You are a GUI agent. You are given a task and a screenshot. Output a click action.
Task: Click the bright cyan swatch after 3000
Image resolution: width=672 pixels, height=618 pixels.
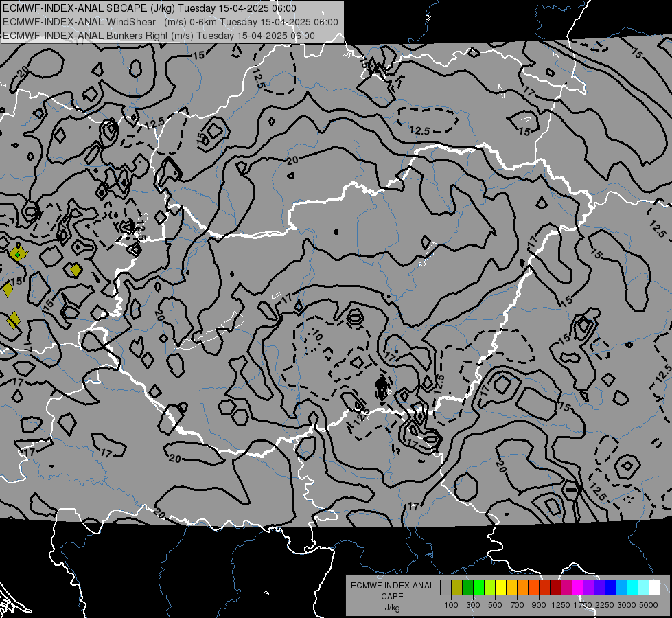(x=633, y=588)
